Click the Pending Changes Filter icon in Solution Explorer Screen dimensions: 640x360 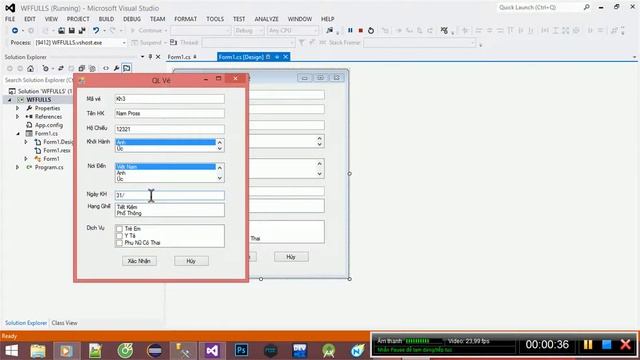coord(45,69)
